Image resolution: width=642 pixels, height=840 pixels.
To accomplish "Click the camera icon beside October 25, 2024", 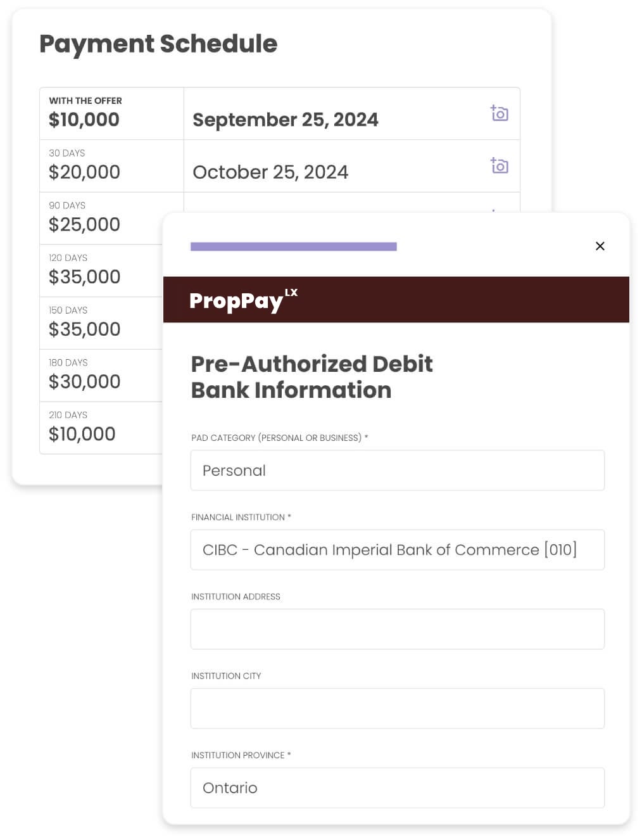I will 500,165.
